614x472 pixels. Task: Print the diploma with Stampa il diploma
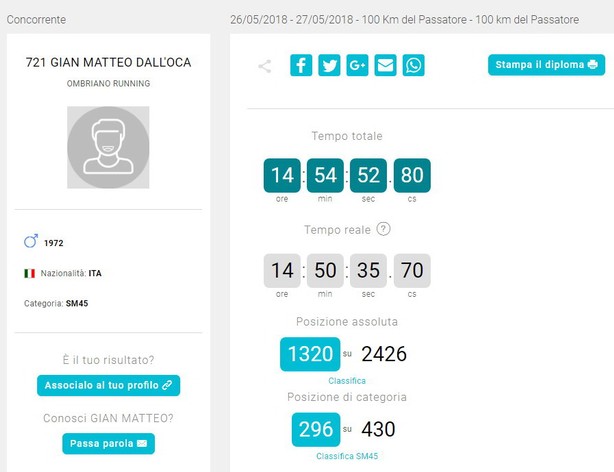[546, 65]
